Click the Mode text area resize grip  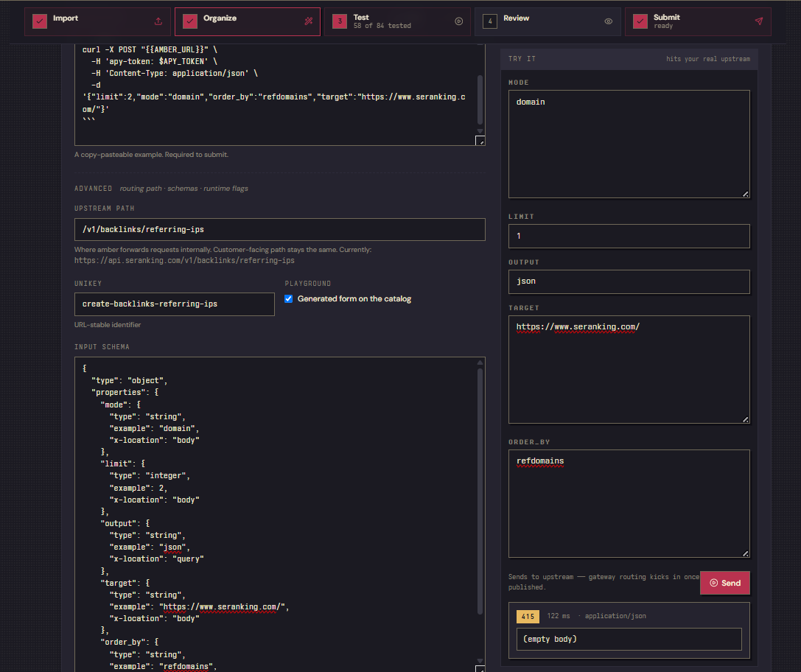[745, 194]
